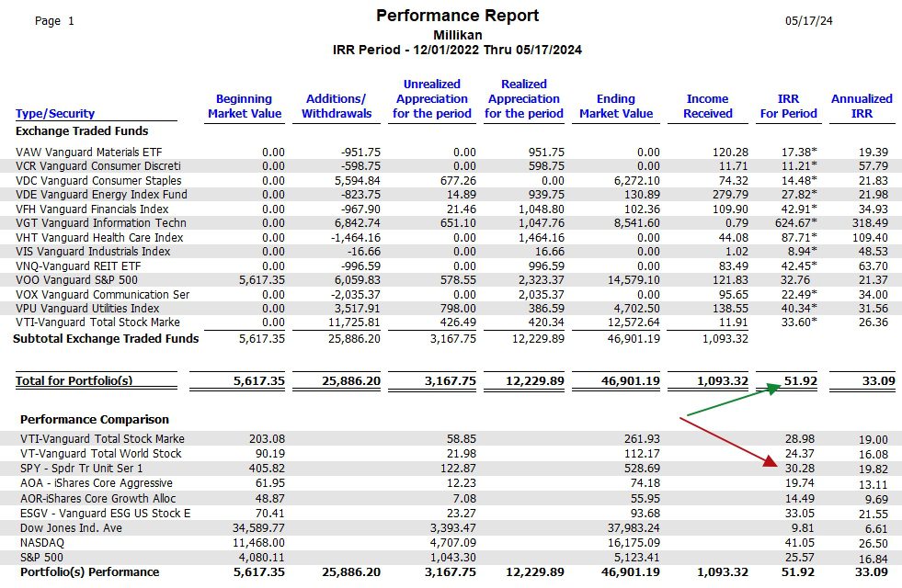Click Subtotal Exchange Traded Funds label
Screen dimensions: 902x588
[106, 338]
